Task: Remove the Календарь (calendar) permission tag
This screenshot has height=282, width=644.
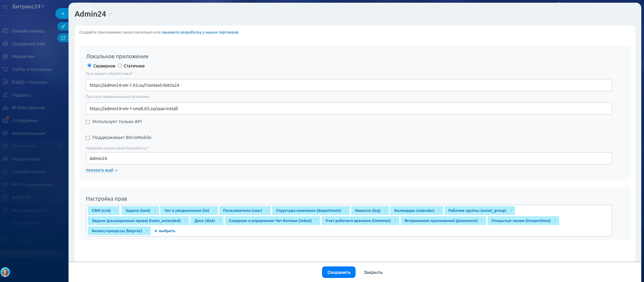Action: [x=439, y=210]
